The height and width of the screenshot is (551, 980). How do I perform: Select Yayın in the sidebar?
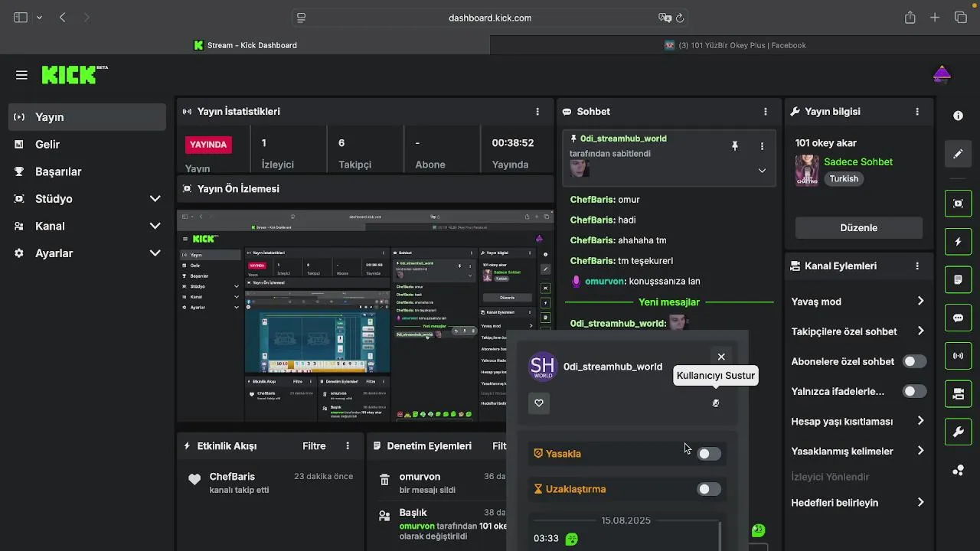87,117
